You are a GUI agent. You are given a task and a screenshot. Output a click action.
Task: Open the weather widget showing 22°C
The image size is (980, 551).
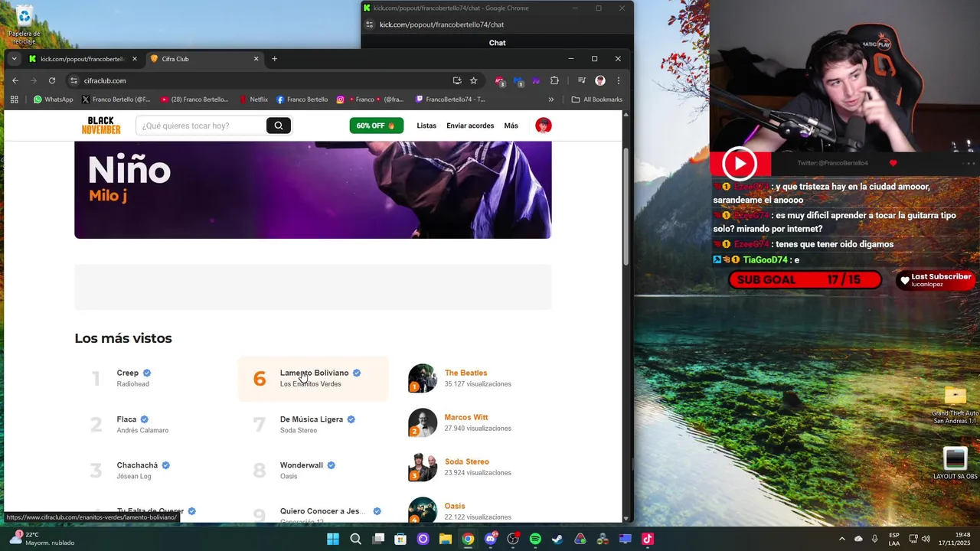point(43,539)
